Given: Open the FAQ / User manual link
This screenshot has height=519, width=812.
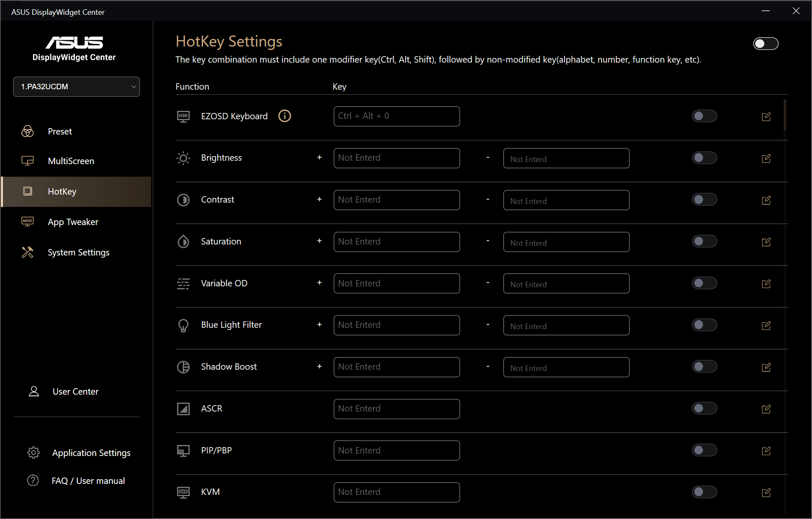Looking at the screenshot, I should tap(88, 481).
